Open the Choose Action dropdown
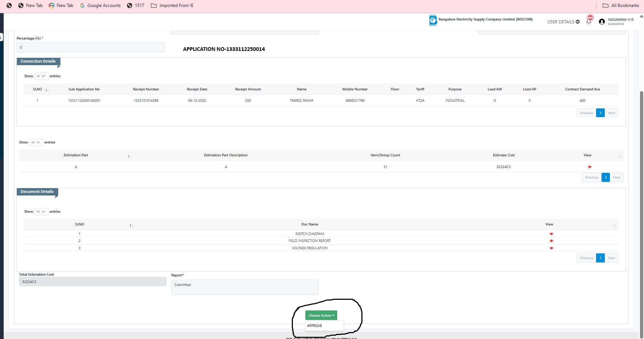The height and width of the screenshot is (339, 644). point(321,315)
